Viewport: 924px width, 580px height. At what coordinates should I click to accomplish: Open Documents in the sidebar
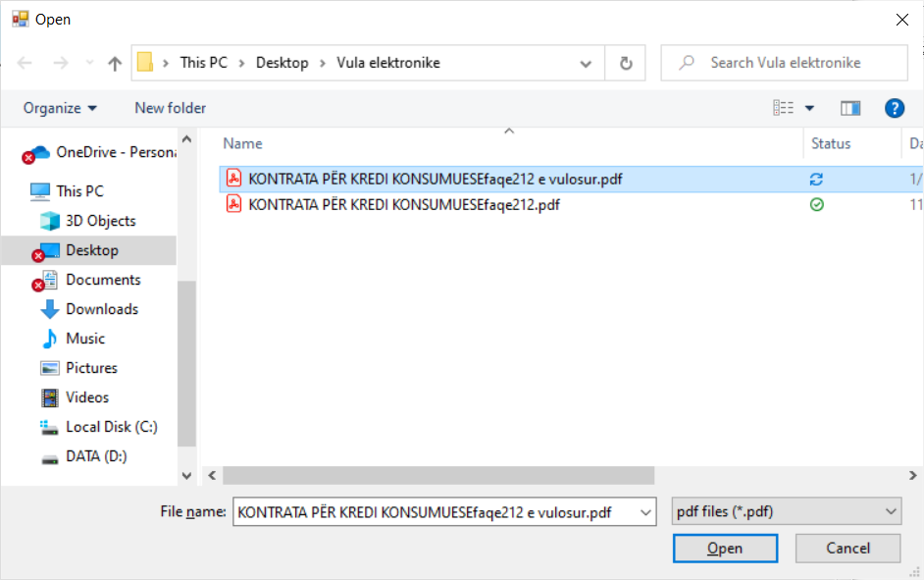click(88, 280)
